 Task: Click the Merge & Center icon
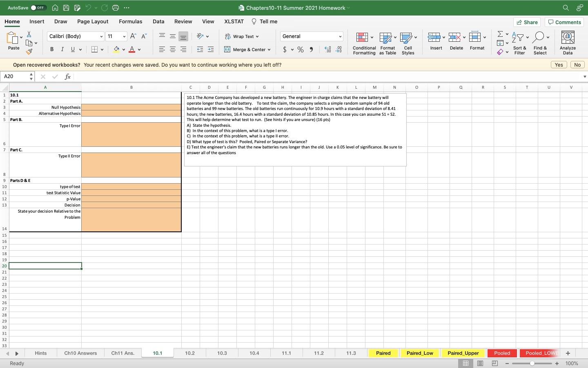pyautogui.click(x=227, y=49)
